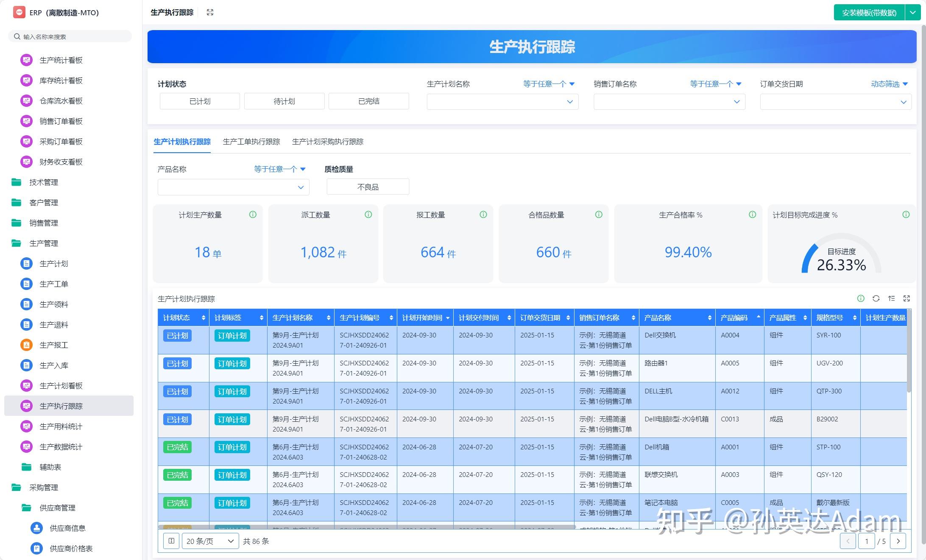
Task: Open row height adjustment icon above table
Action: [x=892, y=298]
